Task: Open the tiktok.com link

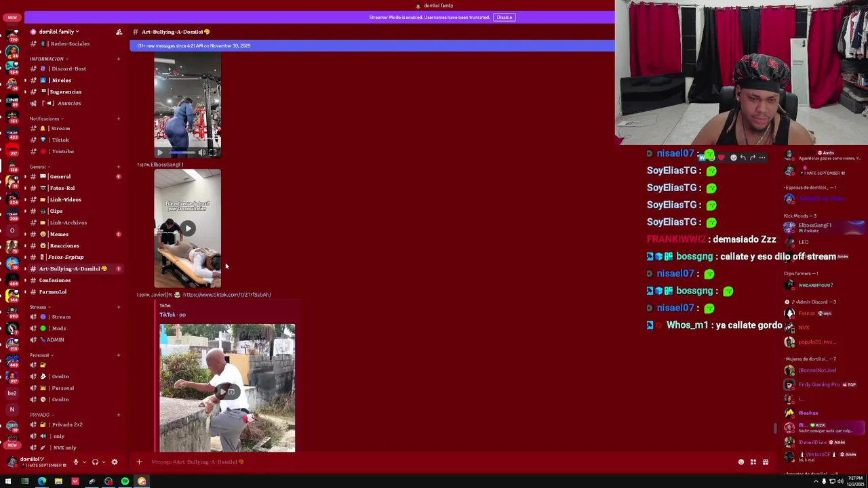Action: pyautogui.click(x=227, y=295)
